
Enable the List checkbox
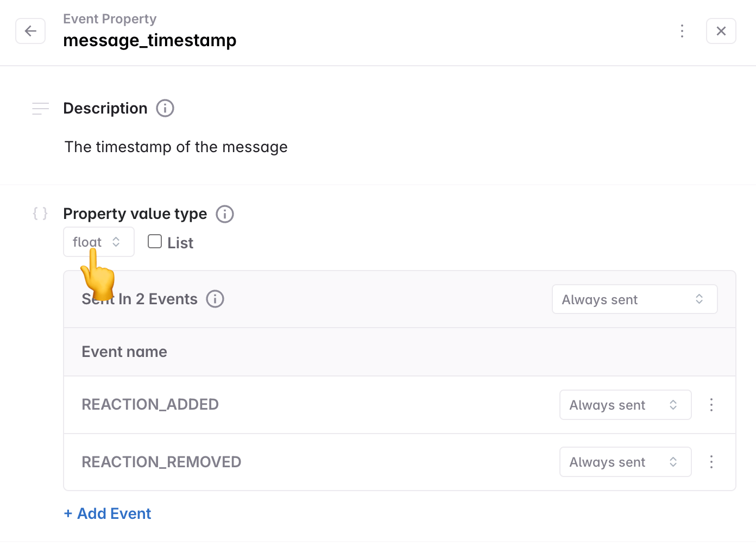[155, 241]
